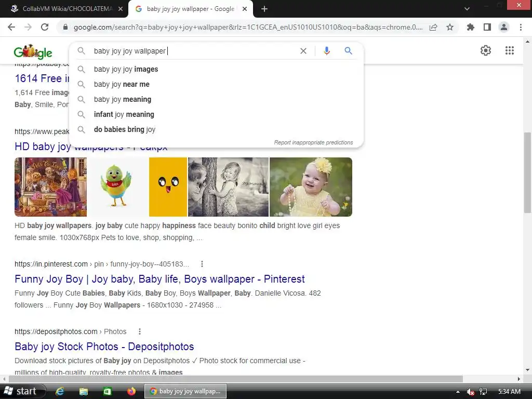Choose suggestion baby joy meaning
This screenshot has height=399, width=532.
click(x=216, y=99)
